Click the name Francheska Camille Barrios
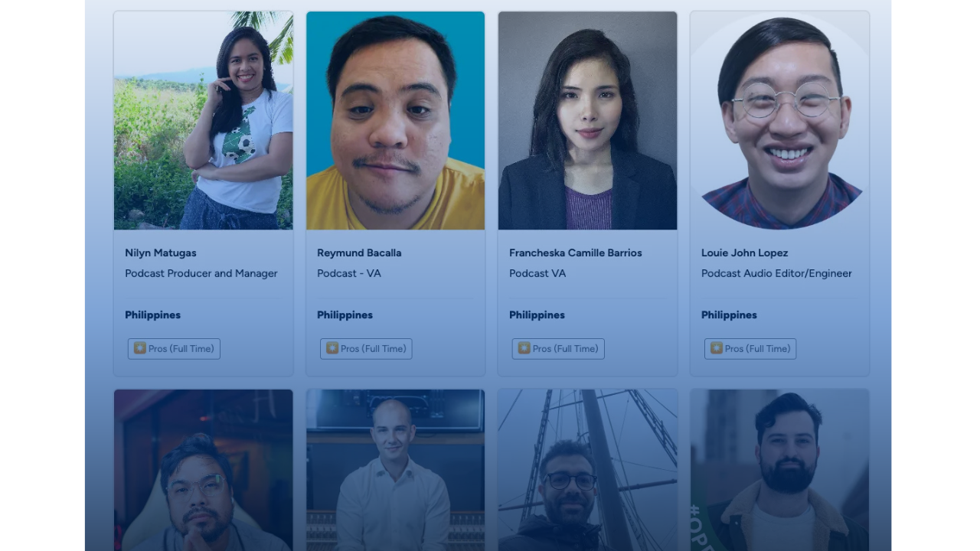Screen dimensions: 980x551 [576, 253]
